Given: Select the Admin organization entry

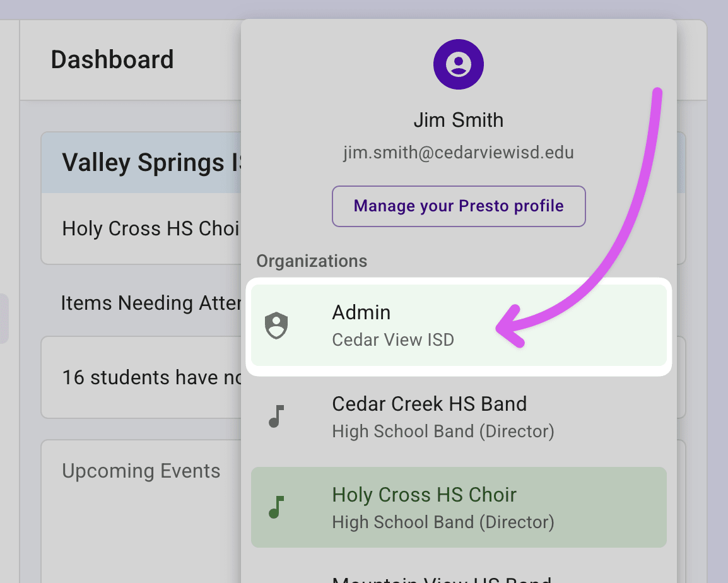Looking at the screenshot, I should coord(459,326).
